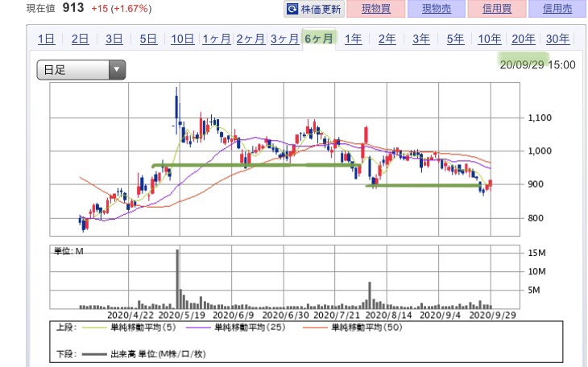Click the 株価更新 refresh icon
588x367 pixels.
292,9
